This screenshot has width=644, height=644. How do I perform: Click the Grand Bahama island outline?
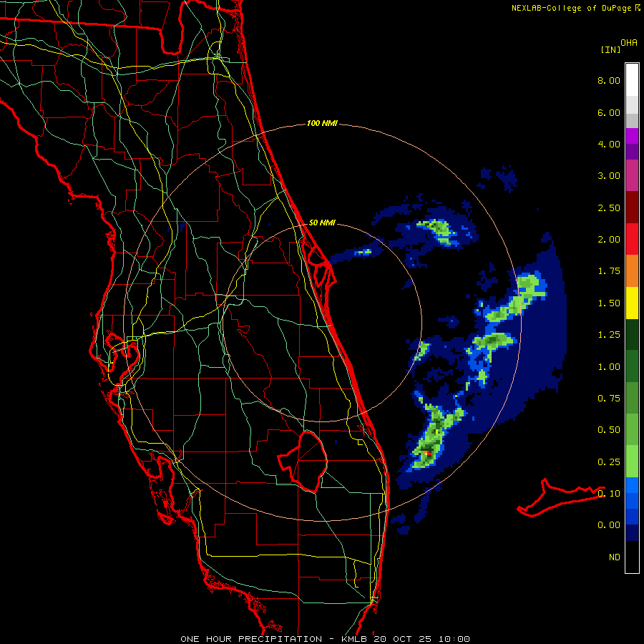click(561, 497)
